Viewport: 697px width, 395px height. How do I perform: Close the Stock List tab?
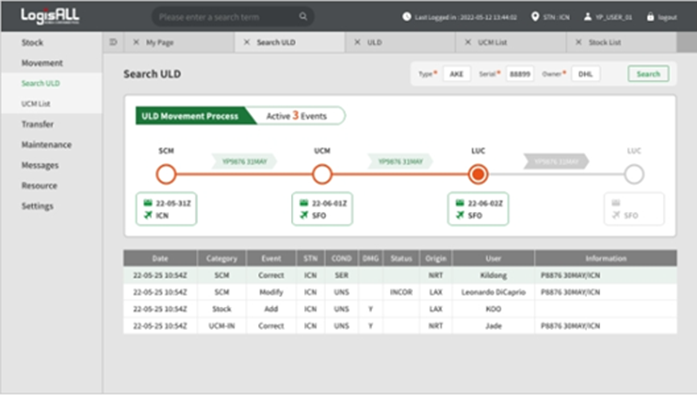pyautogui.click(x=578, y=42)
